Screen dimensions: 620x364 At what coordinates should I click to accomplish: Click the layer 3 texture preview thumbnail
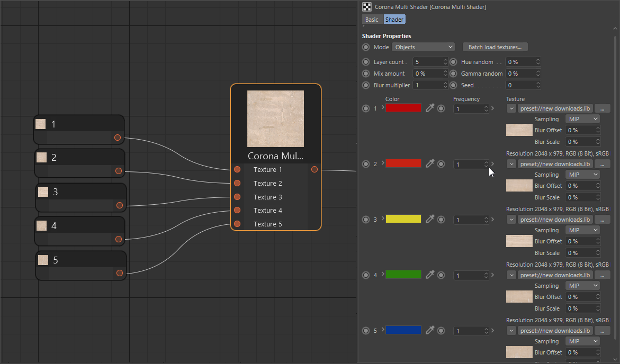519,241
